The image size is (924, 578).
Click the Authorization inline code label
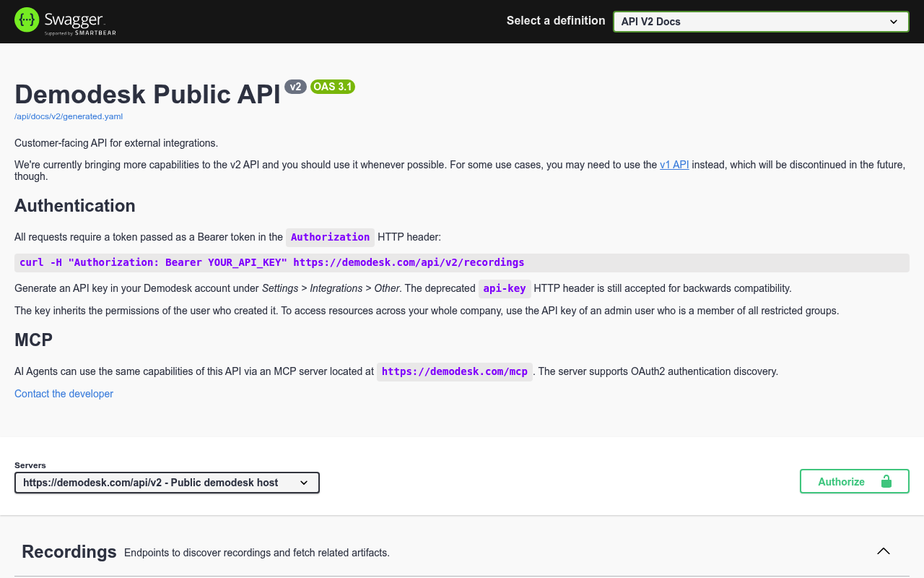[330, 237]
